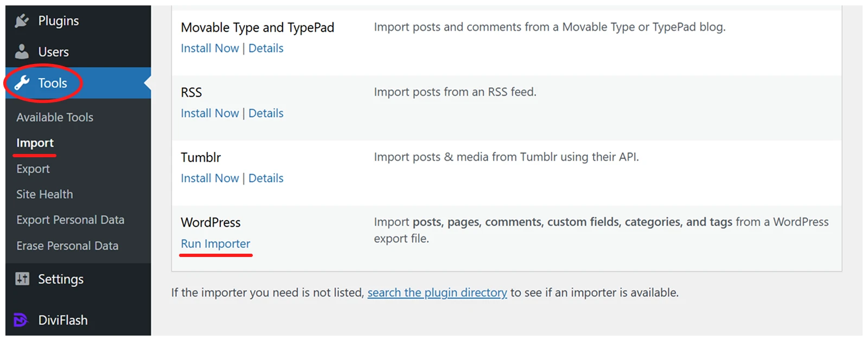The height and width of the screenshot is (341, 868).
Task: Click the Plugins plug icon
Action: 22,21
